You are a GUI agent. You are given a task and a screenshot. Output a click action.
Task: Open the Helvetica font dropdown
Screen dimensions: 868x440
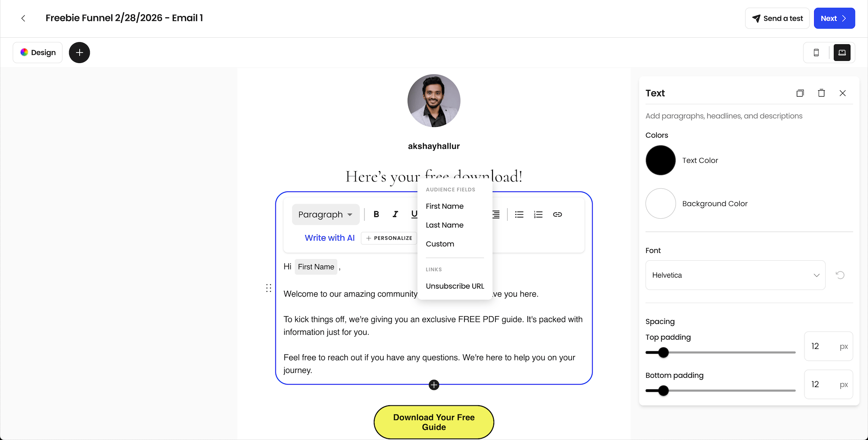[x=734, y=275]
